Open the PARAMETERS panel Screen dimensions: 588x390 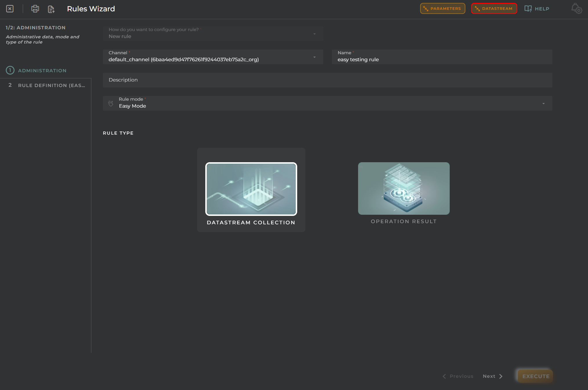point(442,8)
